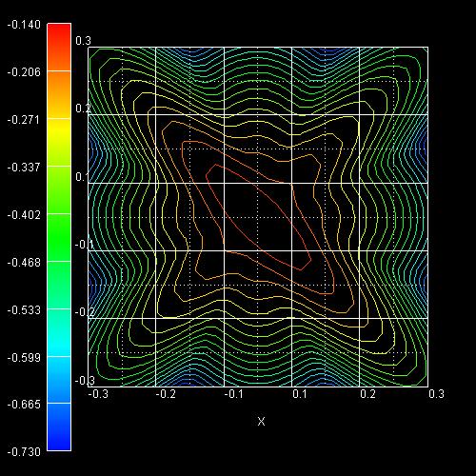Click the 0.3 tick on the vertical axis
This screenshot has height=476, width=476.
(84, 41)
